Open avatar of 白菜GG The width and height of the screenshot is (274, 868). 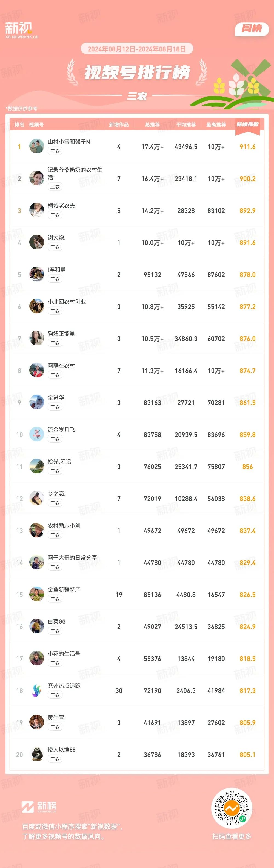point(36,627)
